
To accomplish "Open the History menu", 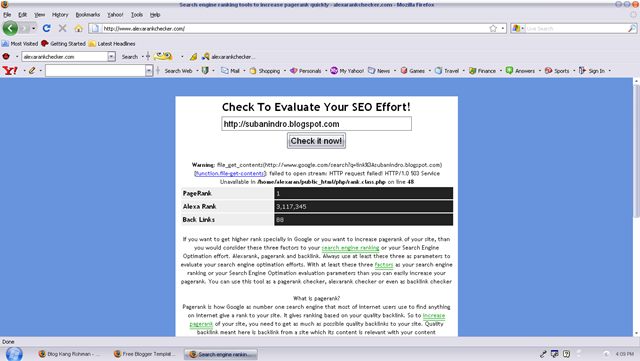I will coord(60,15).
